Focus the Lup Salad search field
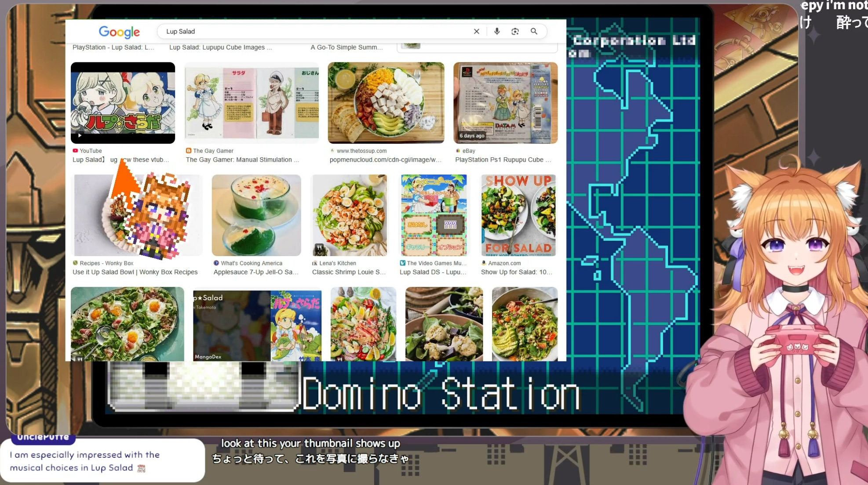The height and width of the screenshot is (485, 868). click(x=308, y=32)
